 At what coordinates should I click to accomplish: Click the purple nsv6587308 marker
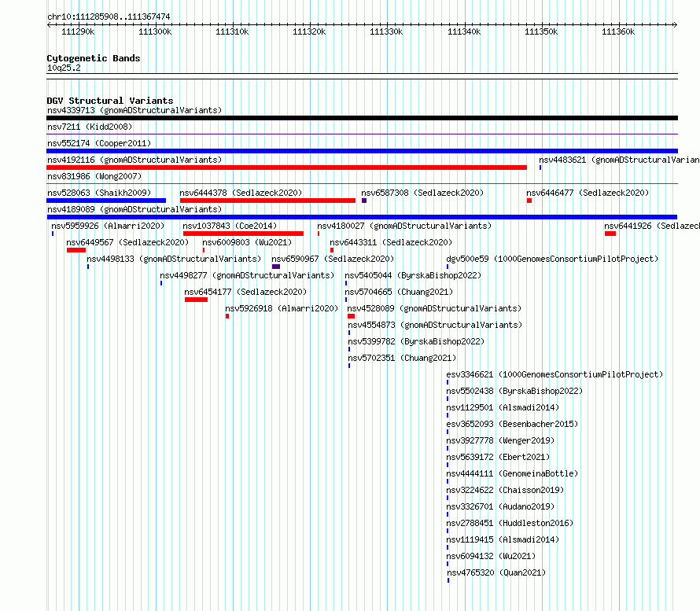(x=364, y=201)
